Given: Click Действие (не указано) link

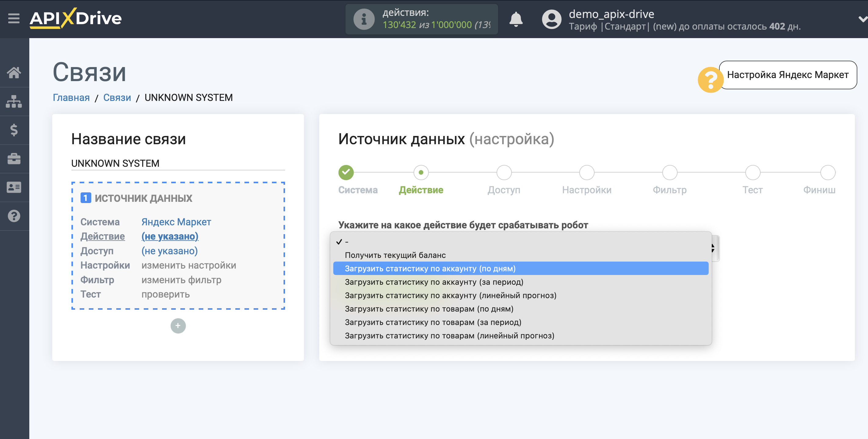Looking at the screenshot, I should tap(170, 236).
